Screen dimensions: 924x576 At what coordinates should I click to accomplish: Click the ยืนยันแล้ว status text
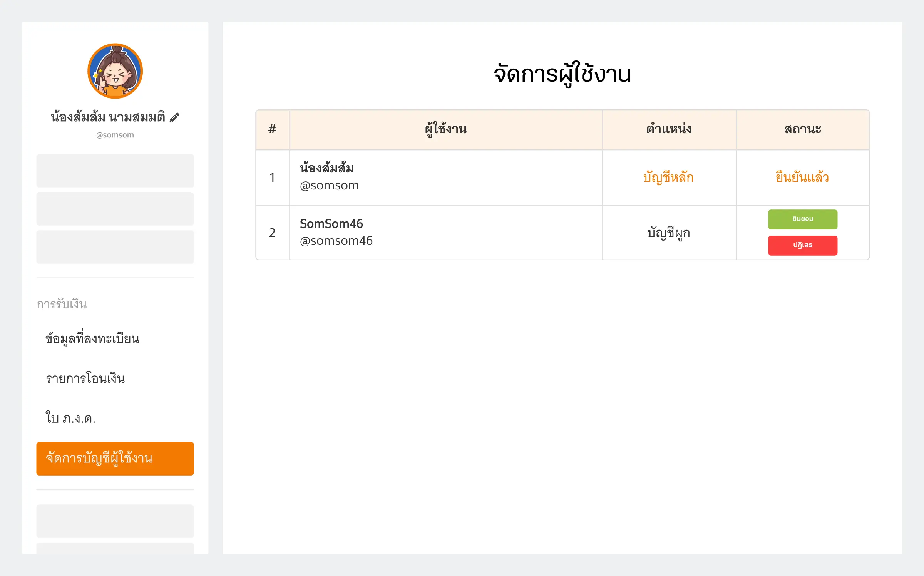click(x=802, y=177)
